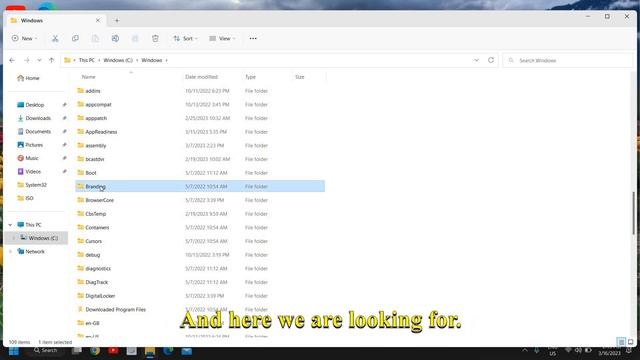Open YouTube icon on the taskbar
The height and width of the screenshot is (360, 640).
[113, 351]
